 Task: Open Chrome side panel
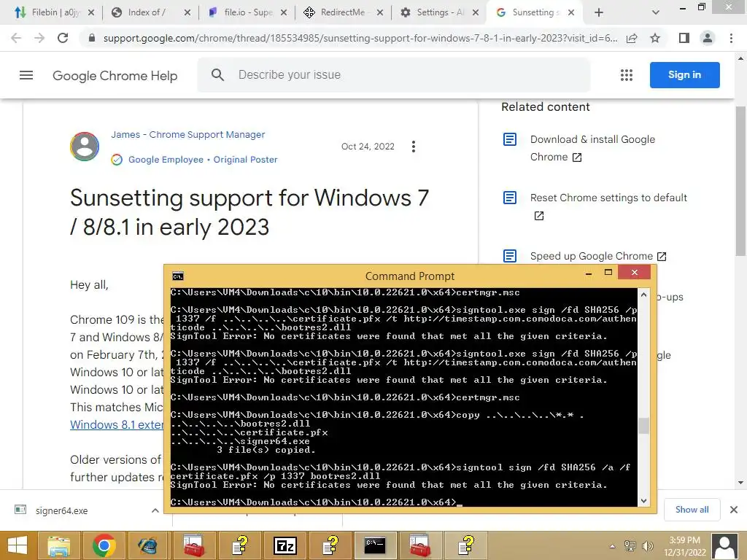(x=684, y=38)
